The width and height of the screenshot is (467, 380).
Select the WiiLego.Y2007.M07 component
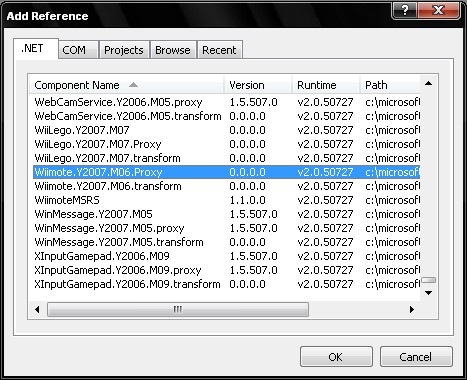click(x=226, y=130)
